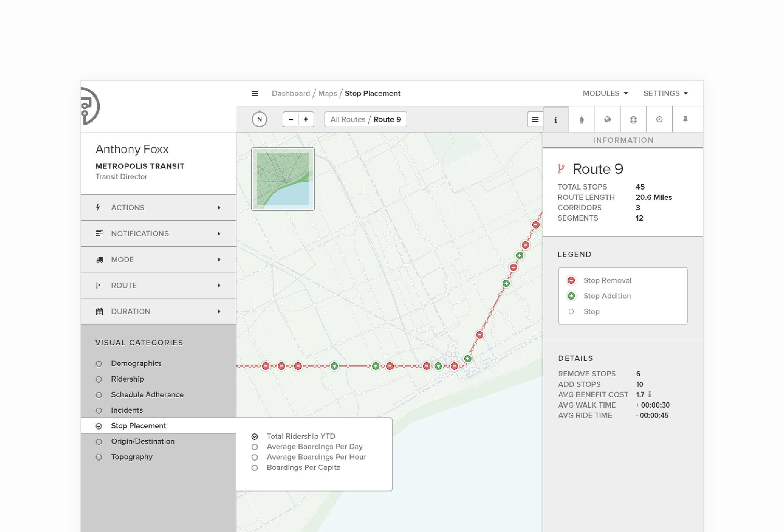Open the globe panel tab icon
The image size is (784, 532).
point(608,120)
